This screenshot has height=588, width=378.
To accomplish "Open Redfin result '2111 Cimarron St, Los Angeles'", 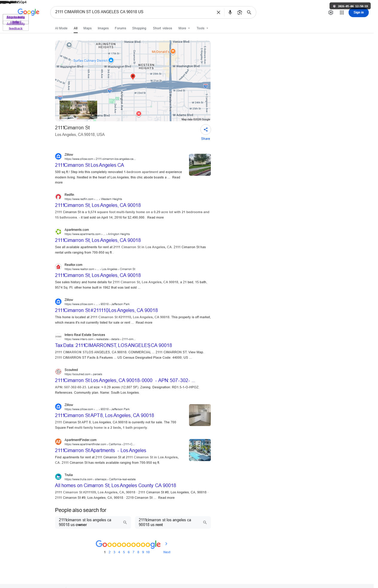I will [98, 205].
